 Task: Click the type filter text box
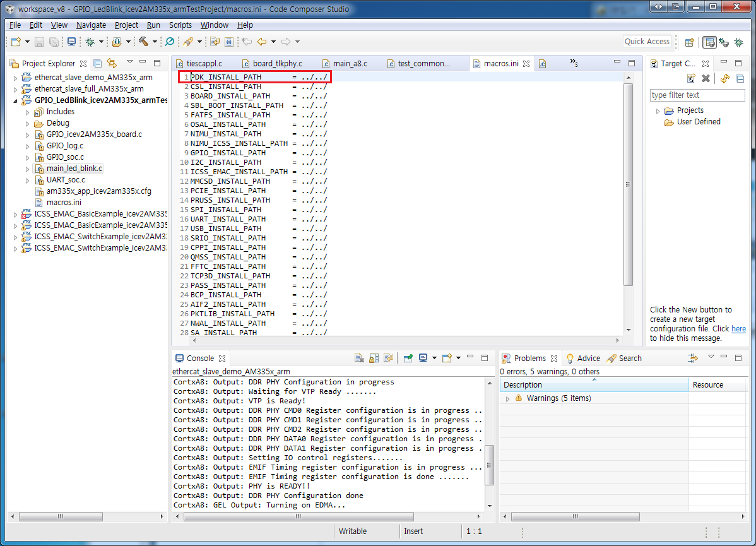[697, 95]
